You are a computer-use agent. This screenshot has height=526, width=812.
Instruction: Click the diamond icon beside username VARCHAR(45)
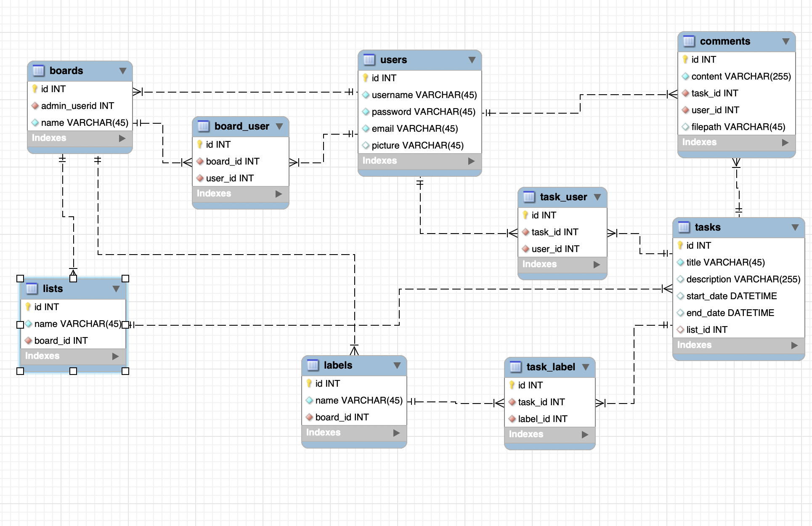point(366,95)
